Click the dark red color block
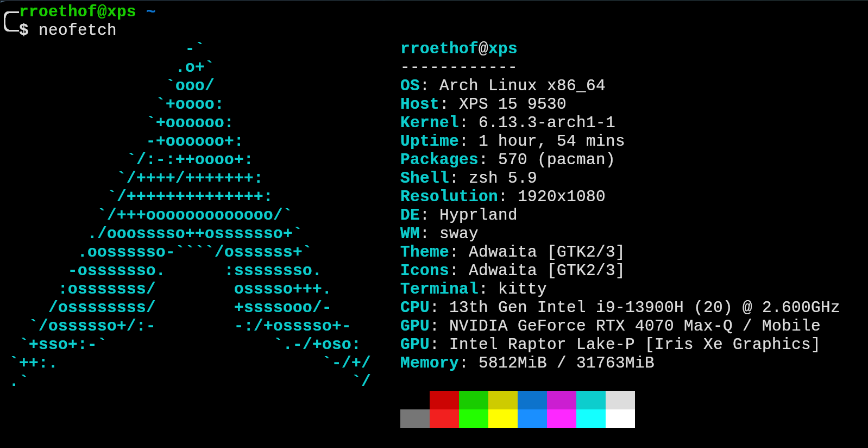This screenshot has height=448, width=868. tap(444, 400)
